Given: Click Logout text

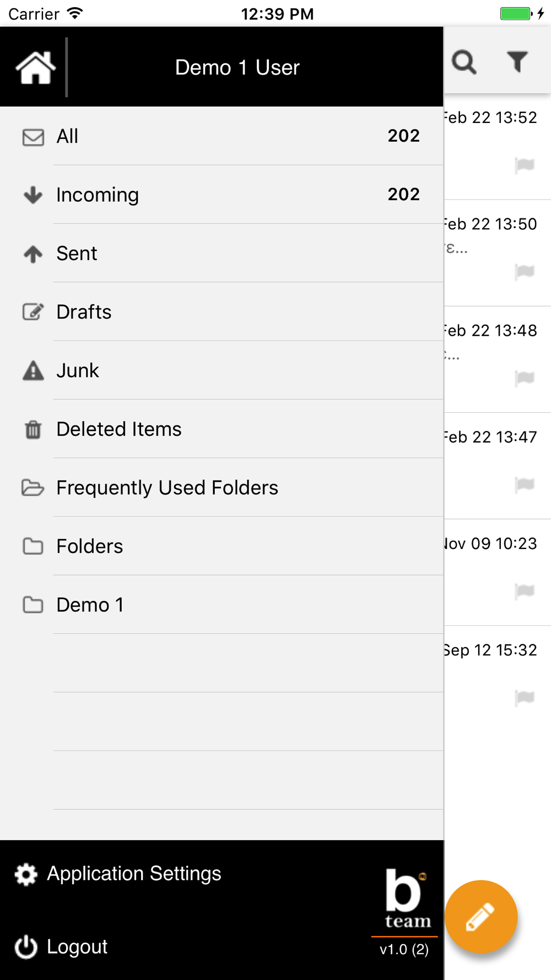Looking at the screenshot, I should pyautogui.click(x=77, y=946).
